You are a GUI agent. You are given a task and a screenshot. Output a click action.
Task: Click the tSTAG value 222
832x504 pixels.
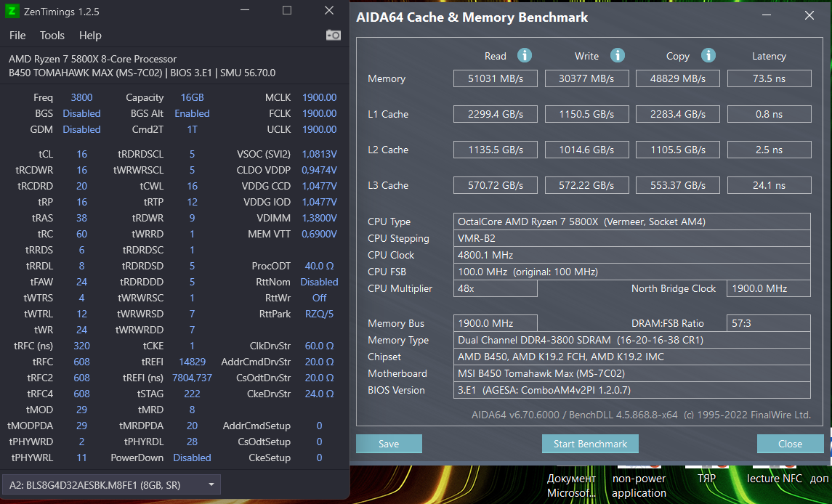[x=192, y=394]
